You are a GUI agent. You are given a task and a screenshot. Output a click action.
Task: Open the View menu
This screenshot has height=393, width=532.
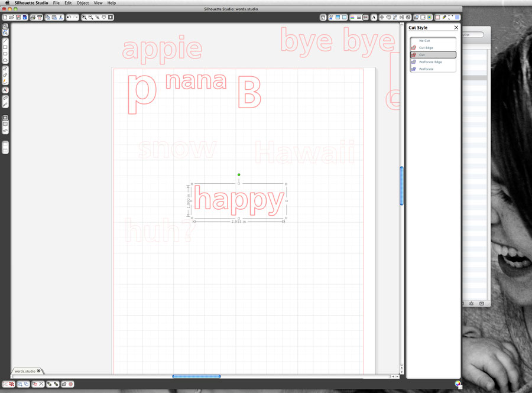[x=98, y=3]
